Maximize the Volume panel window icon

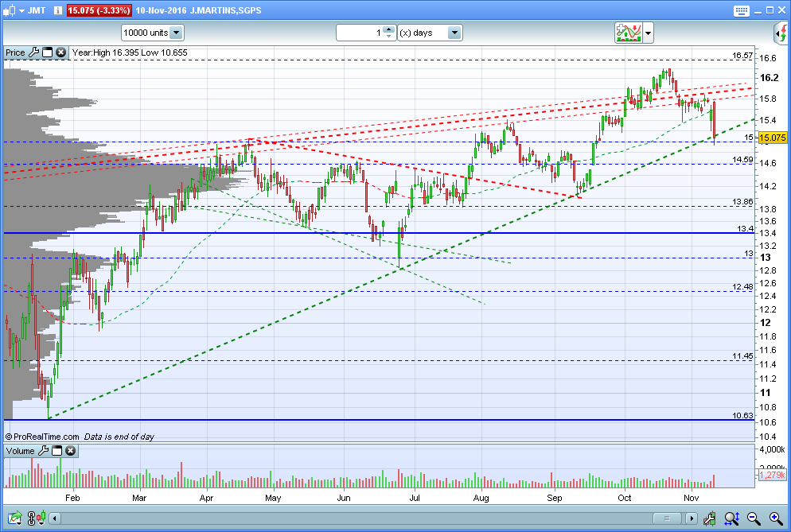[57, 451]
